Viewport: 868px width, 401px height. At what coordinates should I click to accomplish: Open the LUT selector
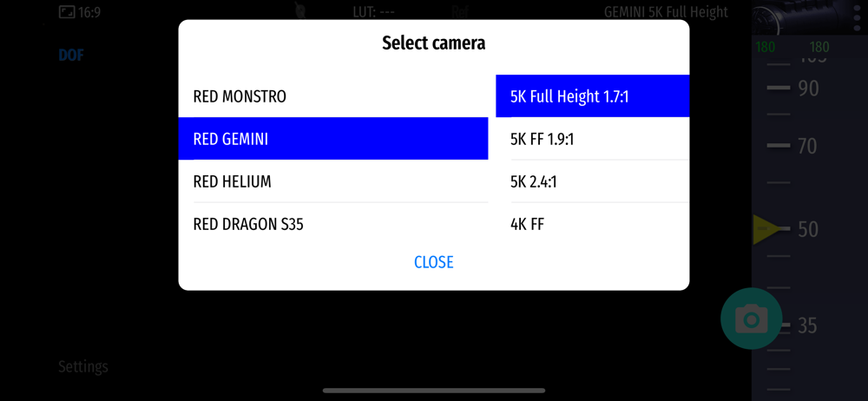pos(373,11)
